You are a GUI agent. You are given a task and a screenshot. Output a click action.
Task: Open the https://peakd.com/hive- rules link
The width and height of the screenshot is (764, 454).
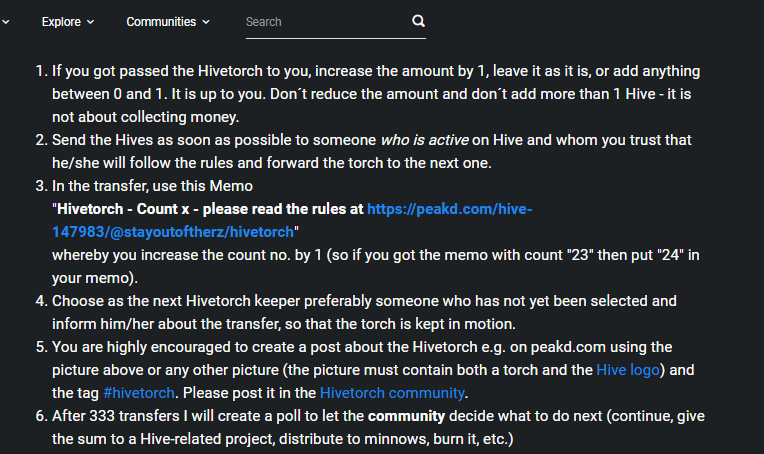449,209
